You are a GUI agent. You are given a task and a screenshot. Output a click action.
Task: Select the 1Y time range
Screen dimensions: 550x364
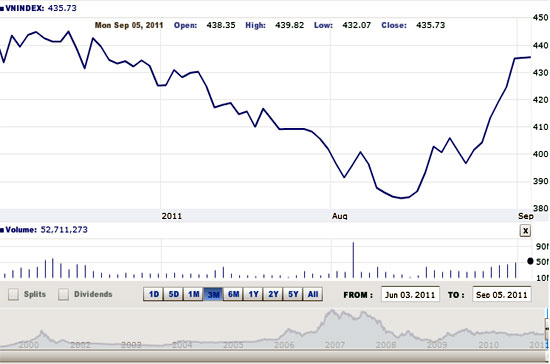click(x=253, y=294)
